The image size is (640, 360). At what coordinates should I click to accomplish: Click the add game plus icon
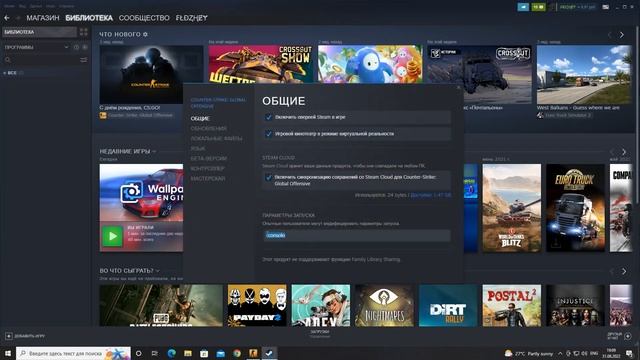(9, 336)
